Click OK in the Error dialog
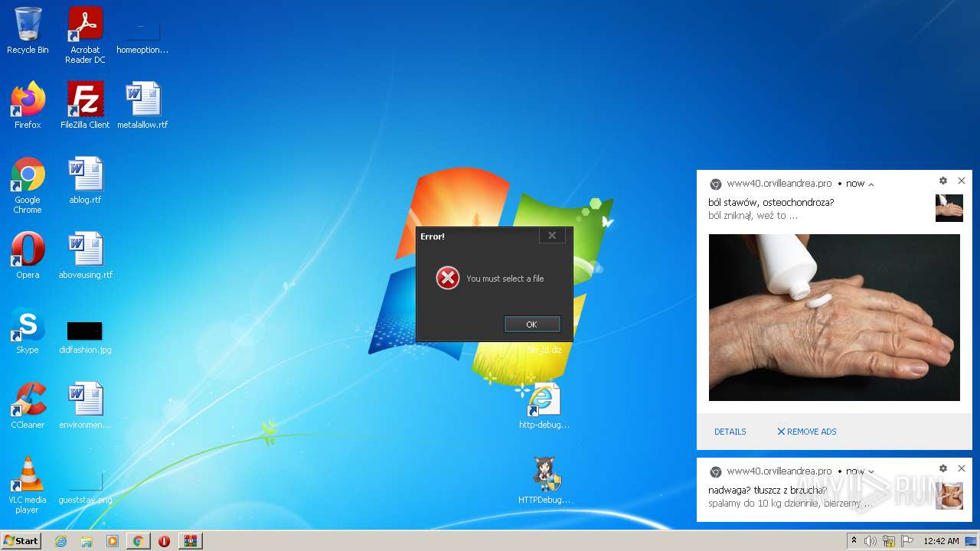This screenshot has height=551, width=980. (532, 324)
